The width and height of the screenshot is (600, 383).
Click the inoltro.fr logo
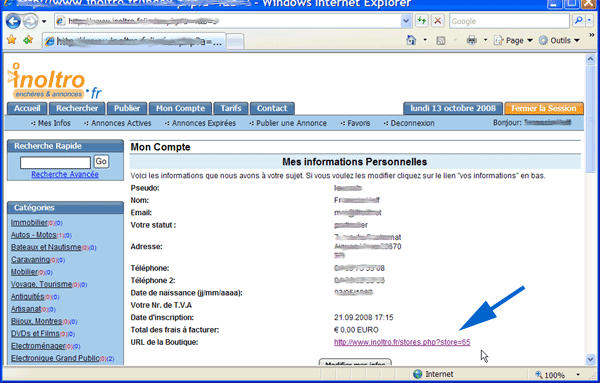[54, 81]
